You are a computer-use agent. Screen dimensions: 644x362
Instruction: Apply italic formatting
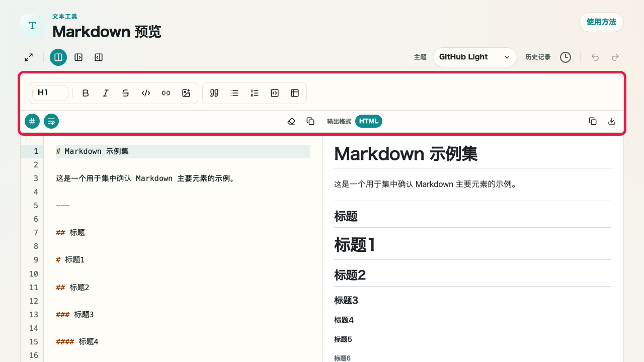[106, 93]
